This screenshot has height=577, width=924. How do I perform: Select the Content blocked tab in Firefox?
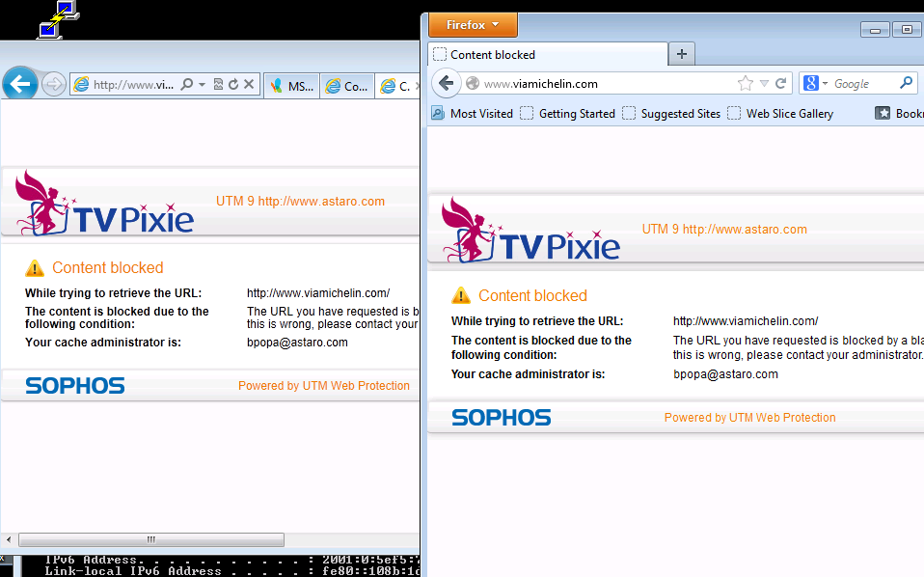coord(548,55)
